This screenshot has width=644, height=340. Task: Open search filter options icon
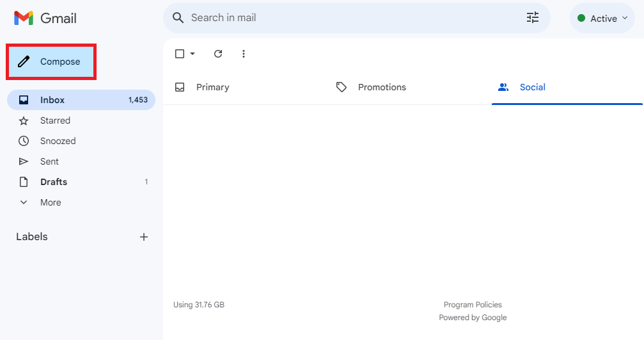(x=533, y=17)
